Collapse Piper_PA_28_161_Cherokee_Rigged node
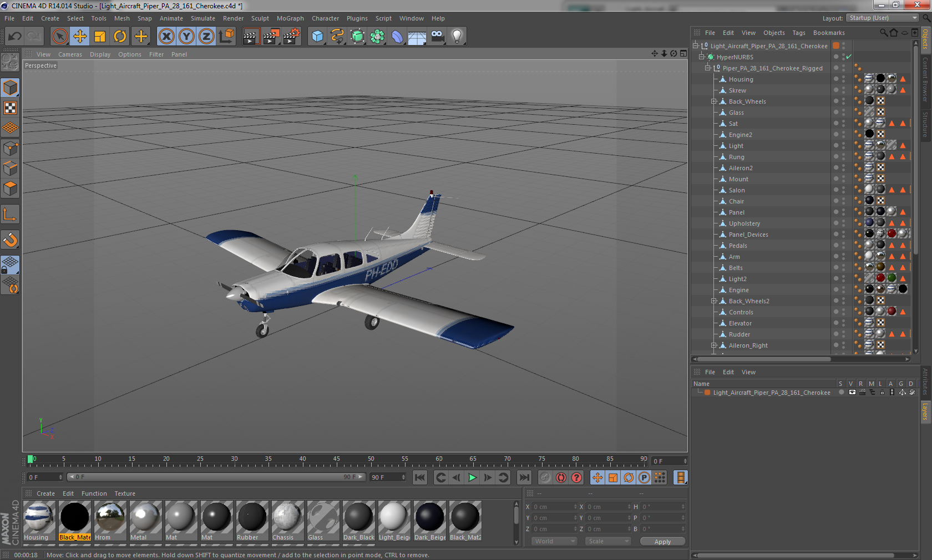932x560 pixels. 707,68
